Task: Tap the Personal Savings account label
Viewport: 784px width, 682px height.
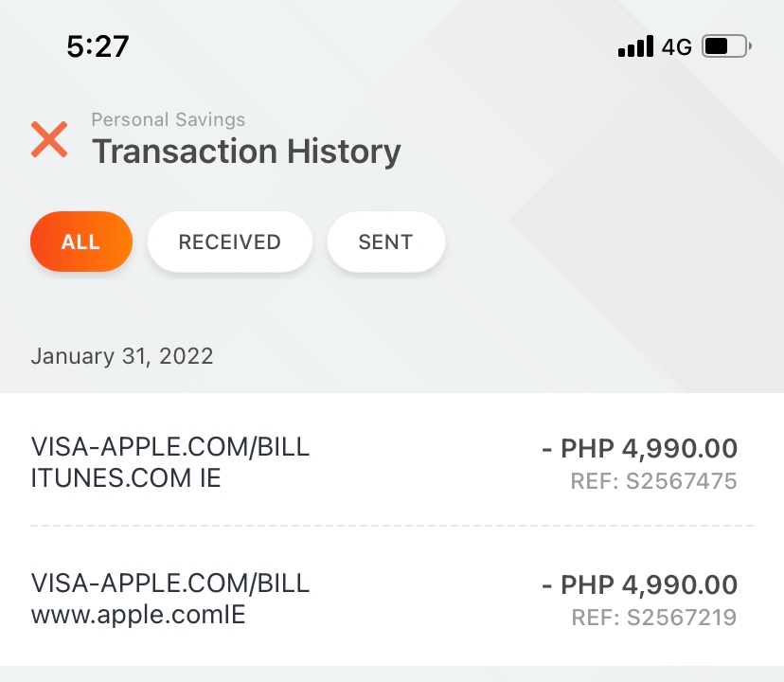Action: pyautogui.click(x=168, y=119)
